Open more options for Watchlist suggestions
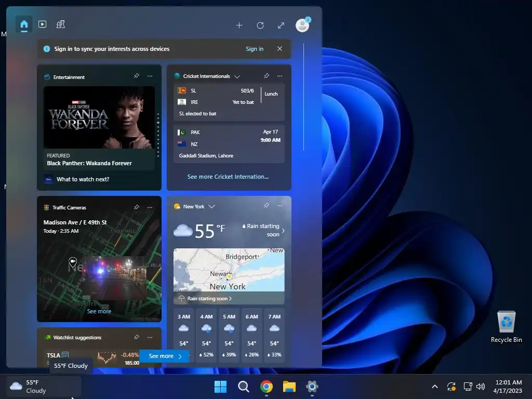The height and width of the screenshot is (399, 532). click(150, 337)
